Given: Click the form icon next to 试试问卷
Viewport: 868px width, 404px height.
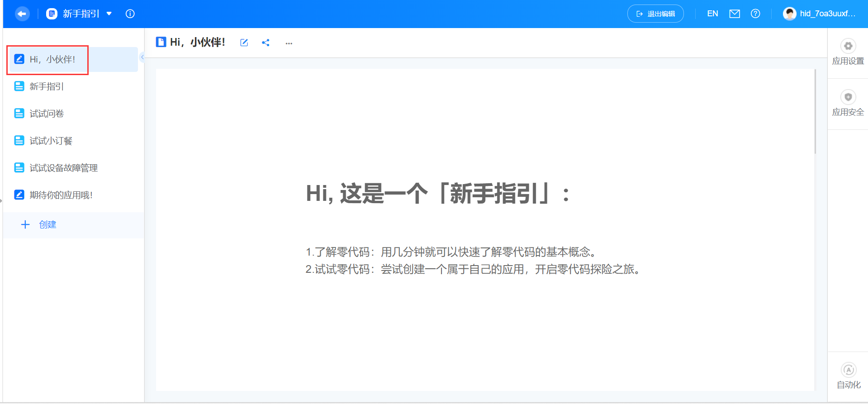Looking at the screenshot, I should pos(19,113).
